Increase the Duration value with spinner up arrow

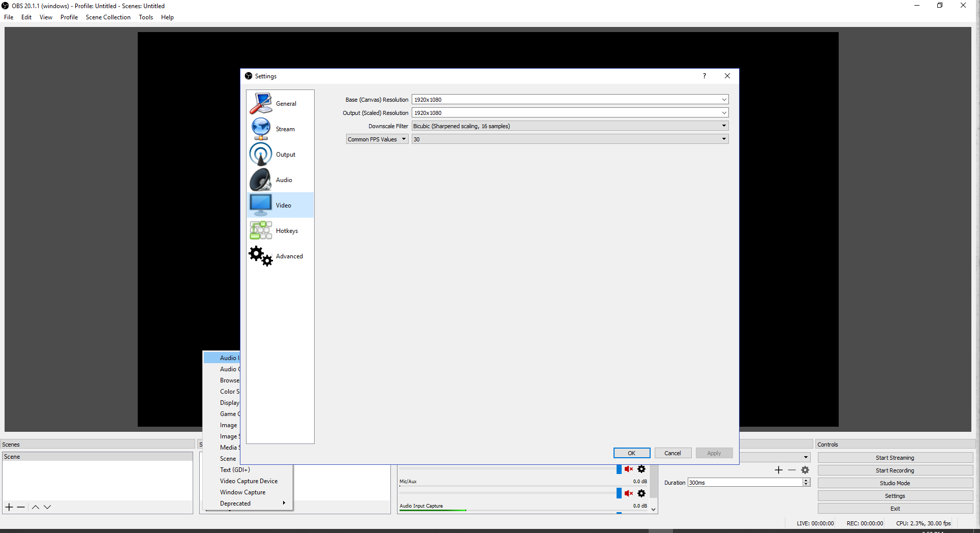tap(806, 480)
